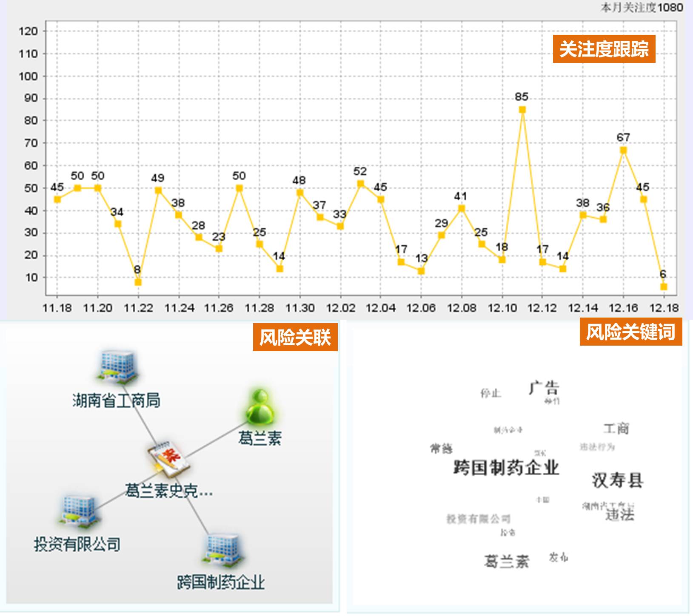Click the data point labeled 52
The image size is (693, 616).
pyautogui.click(x=360, y=184)
